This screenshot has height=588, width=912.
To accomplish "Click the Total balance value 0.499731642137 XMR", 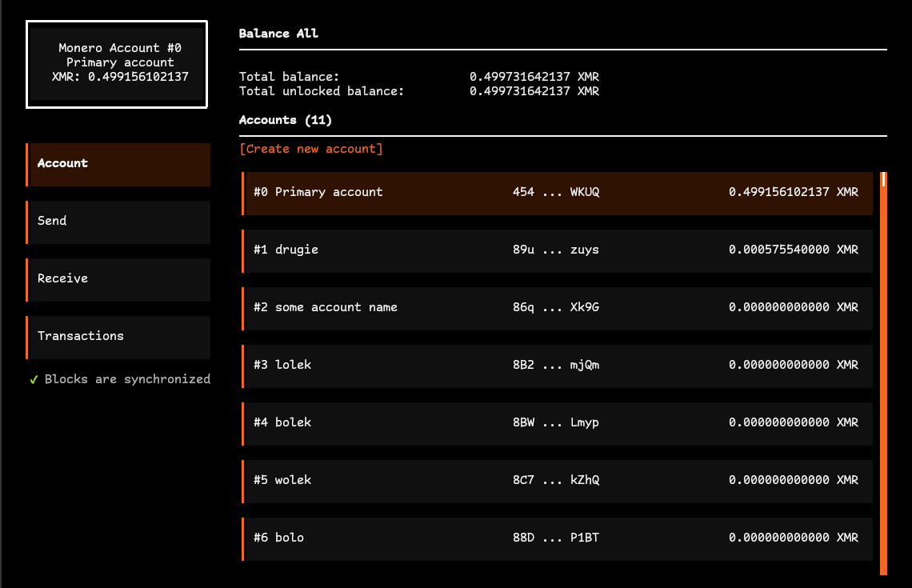I will click(534, 77).
